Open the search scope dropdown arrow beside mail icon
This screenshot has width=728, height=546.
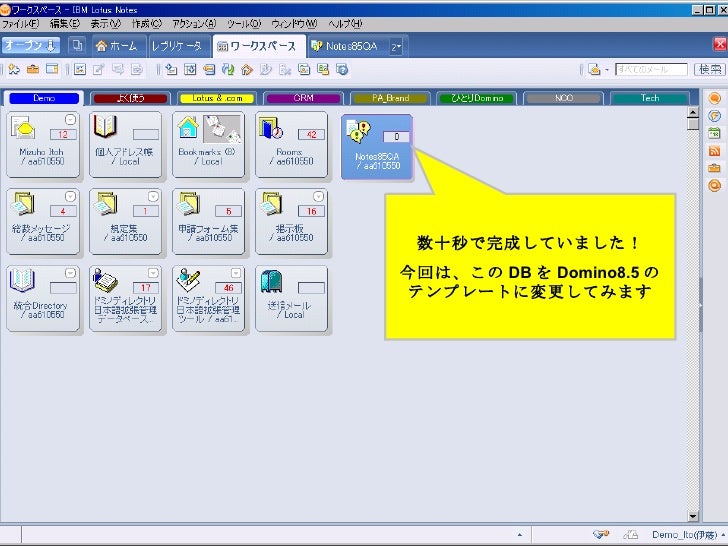click(606, 70)
